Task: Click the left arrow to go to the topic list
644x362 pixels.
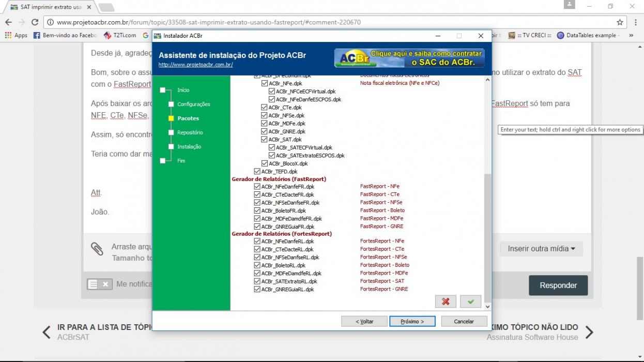Action: (x=47, y=332)
